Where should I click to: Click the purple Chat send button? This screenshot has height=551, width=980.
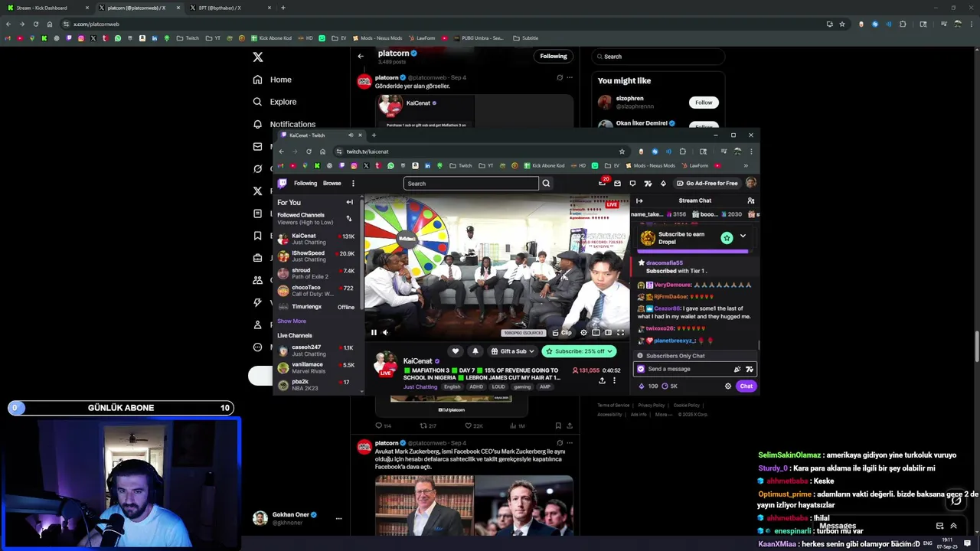coord(746,386)
